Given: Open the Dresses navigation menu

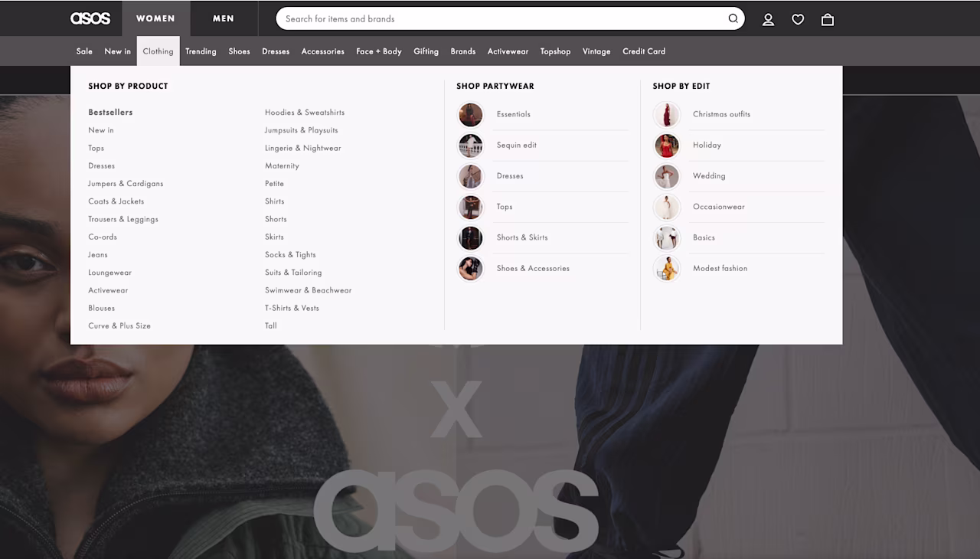Looking at the screenshot, I should (x=276, y=51).
